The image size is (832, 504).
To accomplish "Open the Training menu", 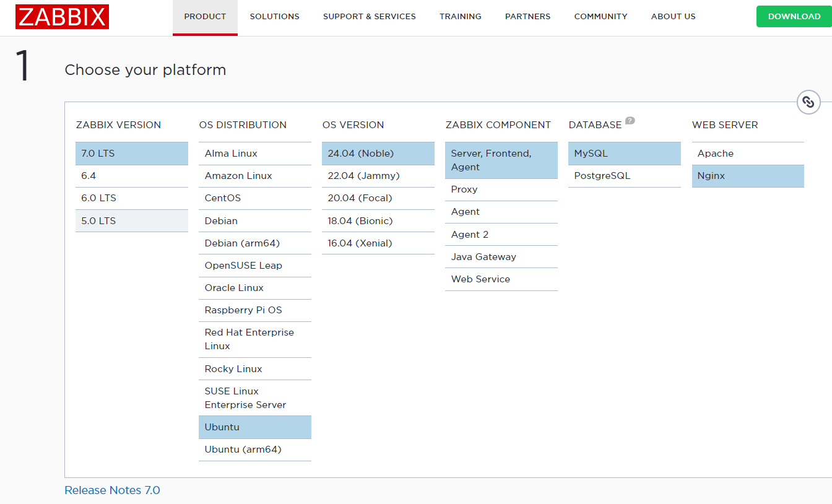I will 461,17.
